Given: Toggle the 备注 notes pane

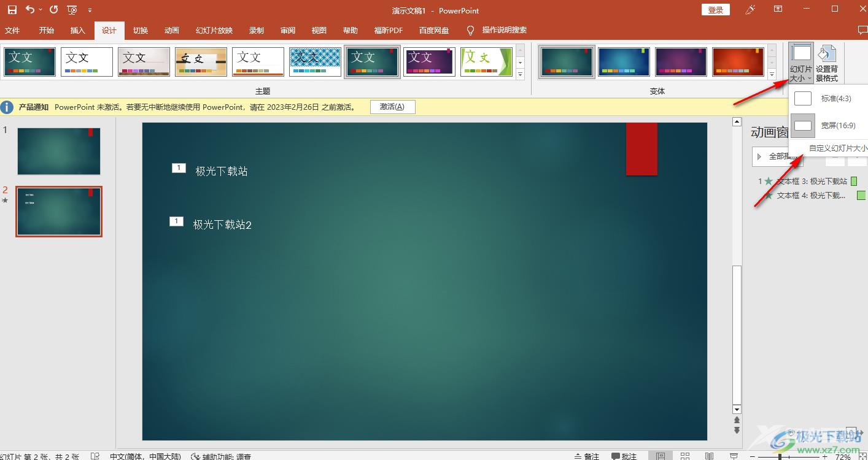Looking at the screenshot, I should click(x=587, y=456).
